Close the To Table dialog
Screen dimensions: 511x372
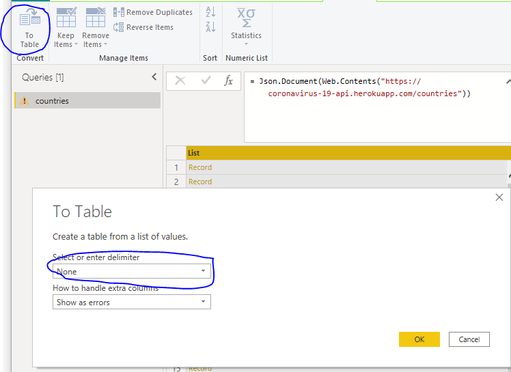[x=499, y=197]
